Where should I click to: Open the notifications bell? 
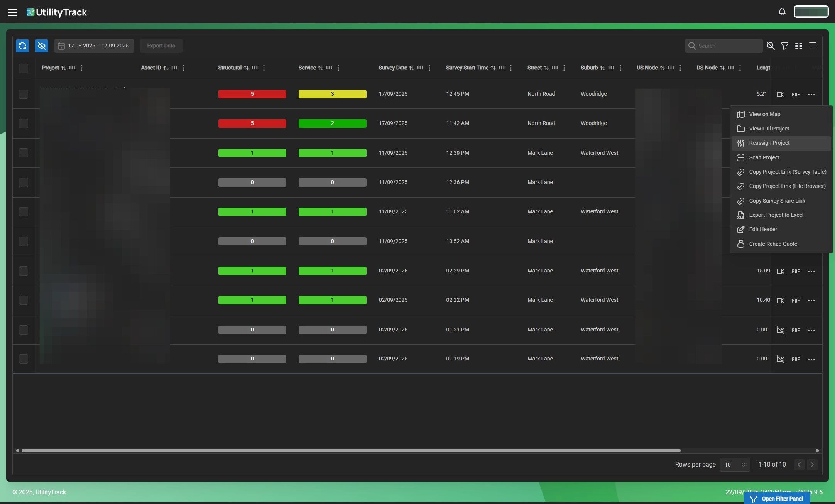click(782, 12)
